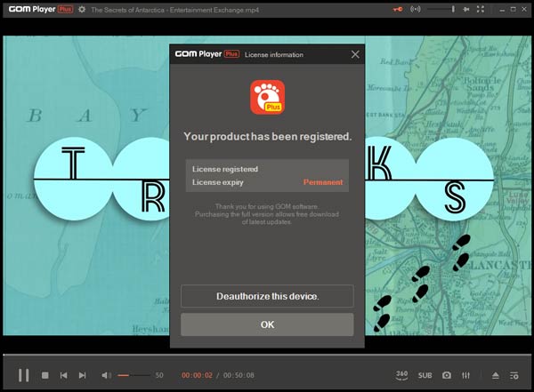
Task: Click the Permanent license expiry text
Action: point(323,182)
